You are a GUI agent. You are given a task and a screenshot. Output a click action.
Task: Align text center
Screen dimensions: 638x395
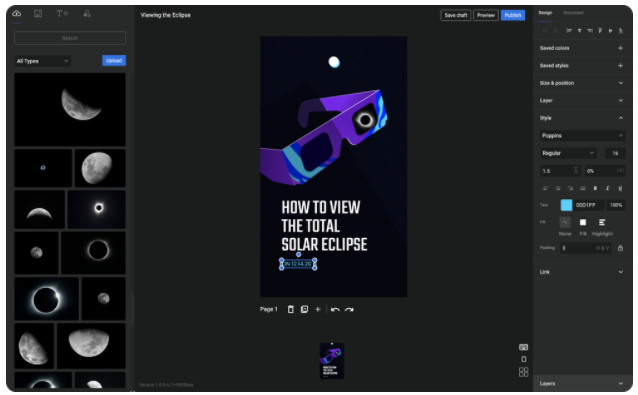[558, 188]
